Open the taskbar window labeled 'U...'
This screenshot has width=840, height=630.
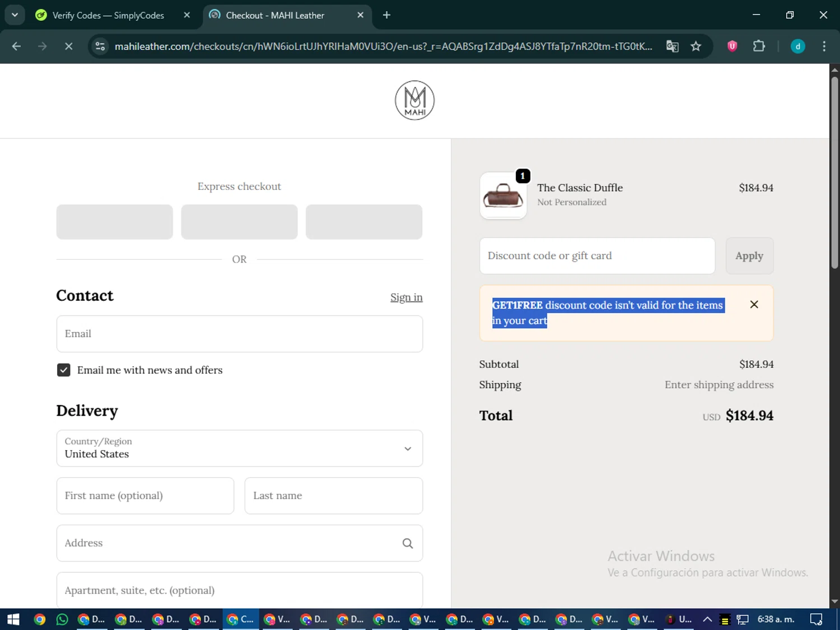coord(678,619)
